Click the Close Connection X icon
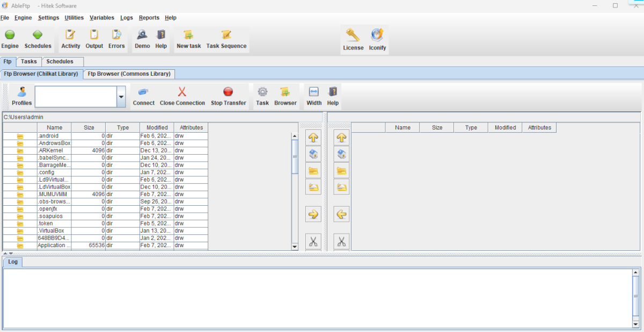644x332 pixels. click(182, 92)
